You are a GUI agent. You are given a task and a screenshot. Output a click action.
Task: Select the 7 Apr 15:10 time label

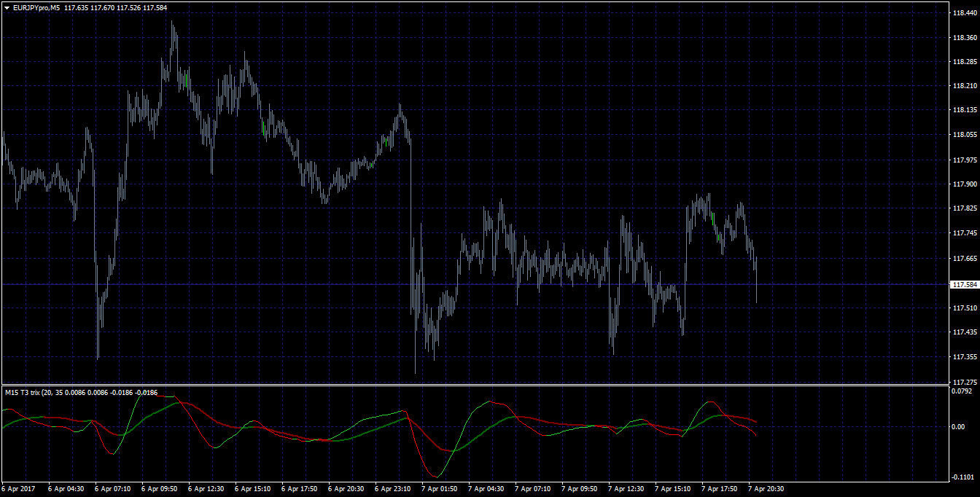(672, 489)
